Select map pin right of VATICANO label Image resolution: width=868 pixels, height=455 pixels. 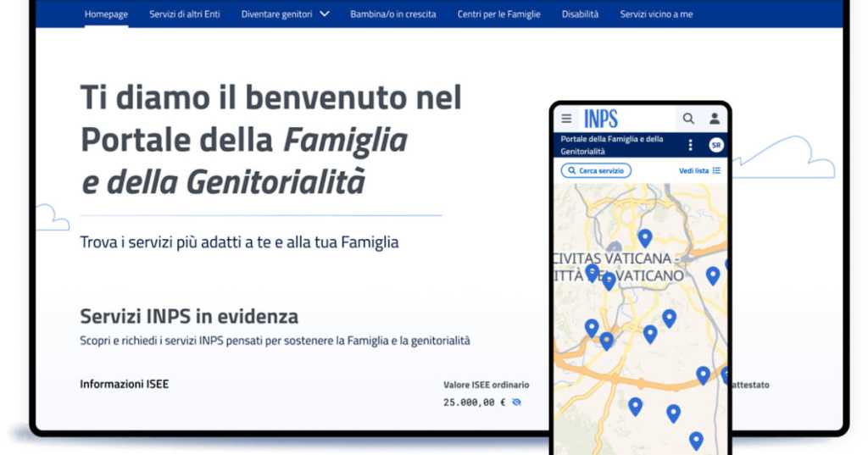[x=713, y=275]
